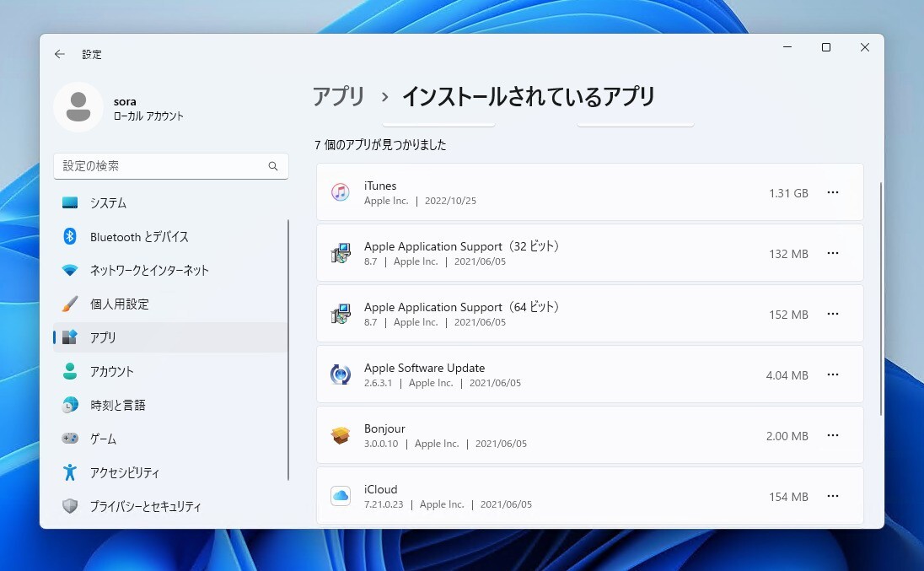Click the 時刻と言語 clock globe icon

tap(70, 405)
